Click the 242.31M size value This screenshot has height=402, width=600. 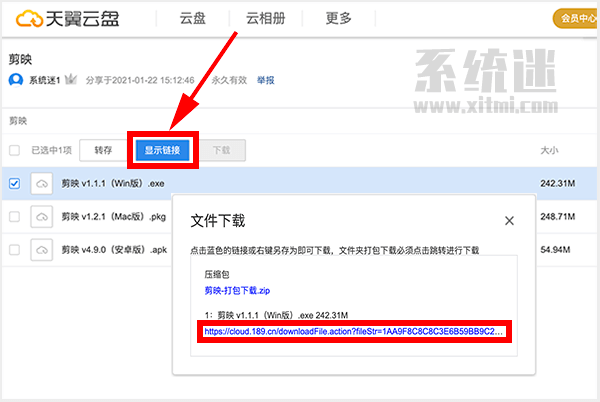pos(558,183)
